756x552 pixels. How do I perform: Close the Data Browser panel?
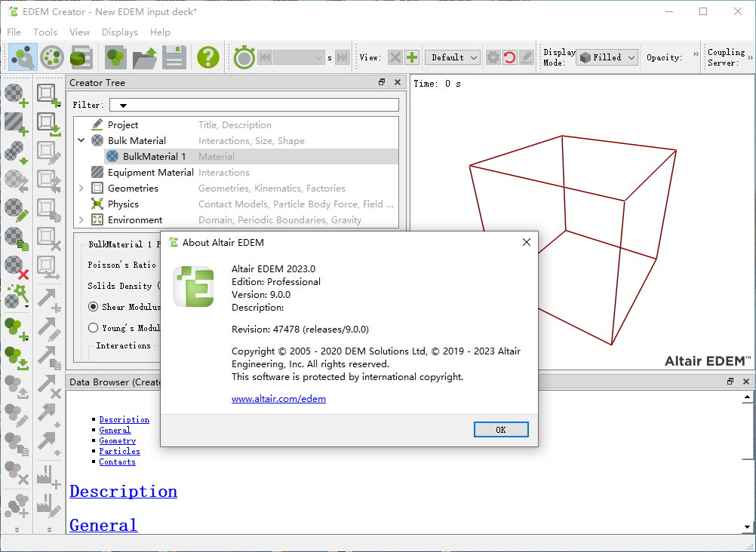[x=746, y=382]
